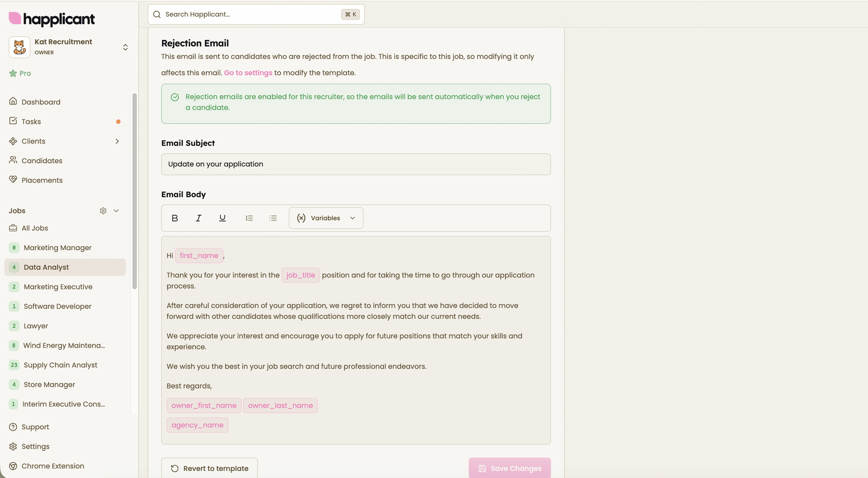Click the Kat Recruitment fox avatar
The height and width of the screenshot is (478, 868).
tap(20, 47)
